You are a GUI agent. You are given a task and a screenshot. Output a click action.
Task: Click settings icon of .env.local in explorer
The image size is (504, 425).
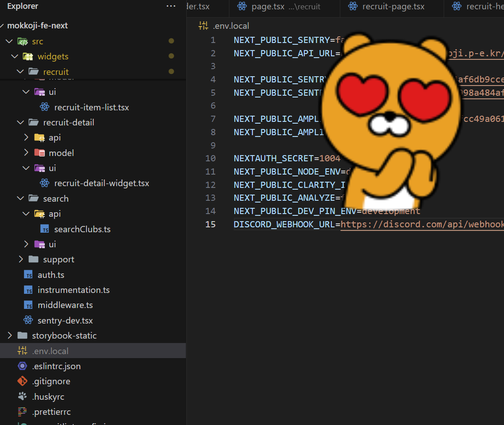pyautogui.click(x=22, y=351)
